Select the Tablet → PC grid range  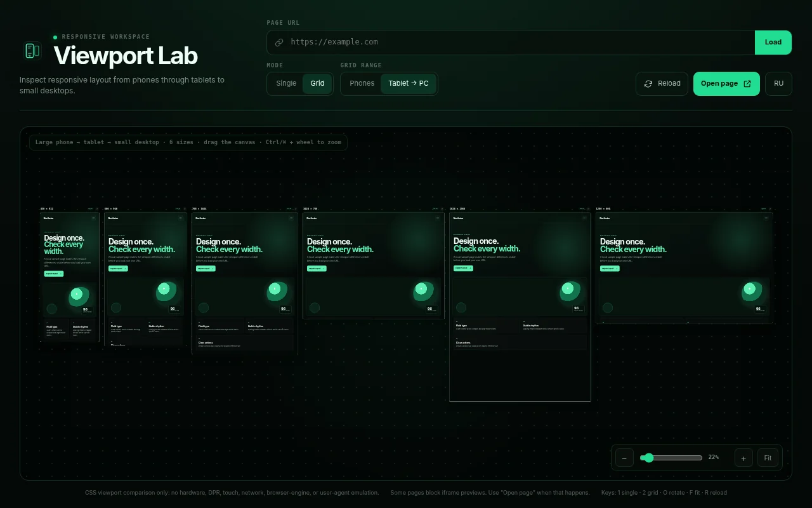click(409, 84)
